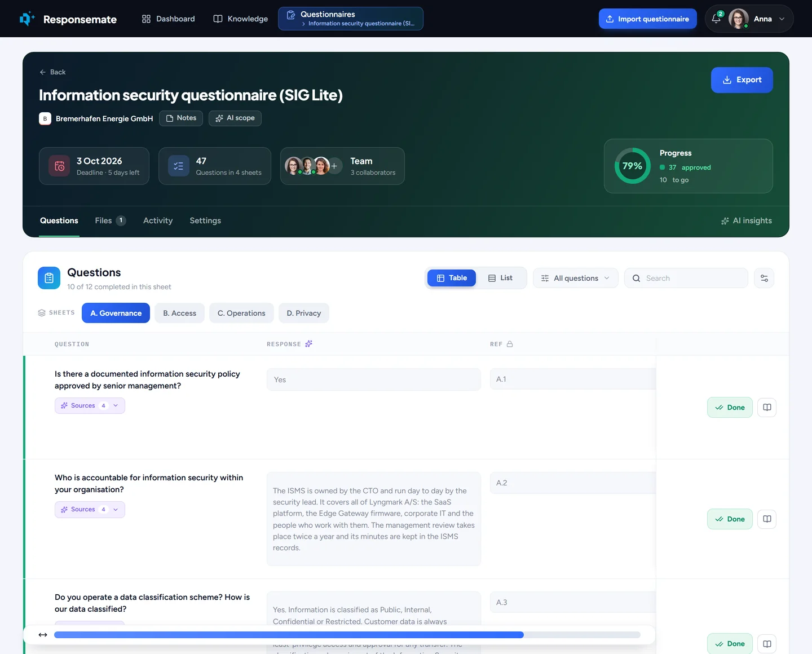The width and height of the screenshot is (812, 654).
Task: Click Anna's avatar photo
Action: [739, 19]
